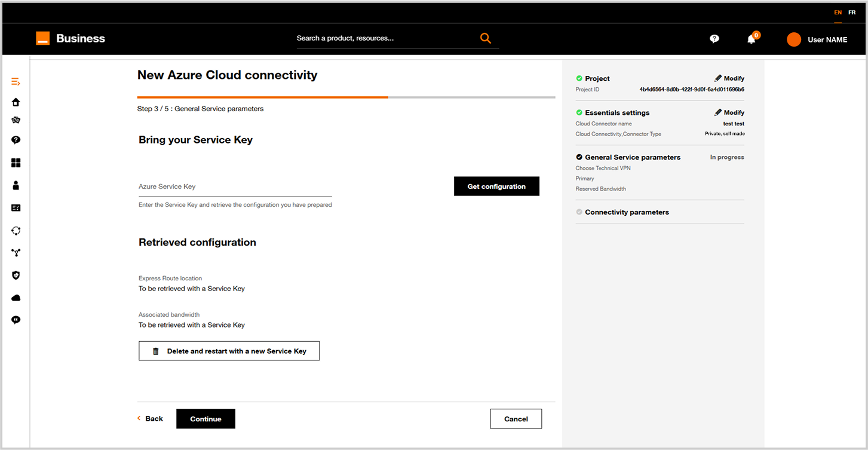Click the Orange logo square
The width and height of the screenshot is (868, 450).
click(x=42, y=38)
